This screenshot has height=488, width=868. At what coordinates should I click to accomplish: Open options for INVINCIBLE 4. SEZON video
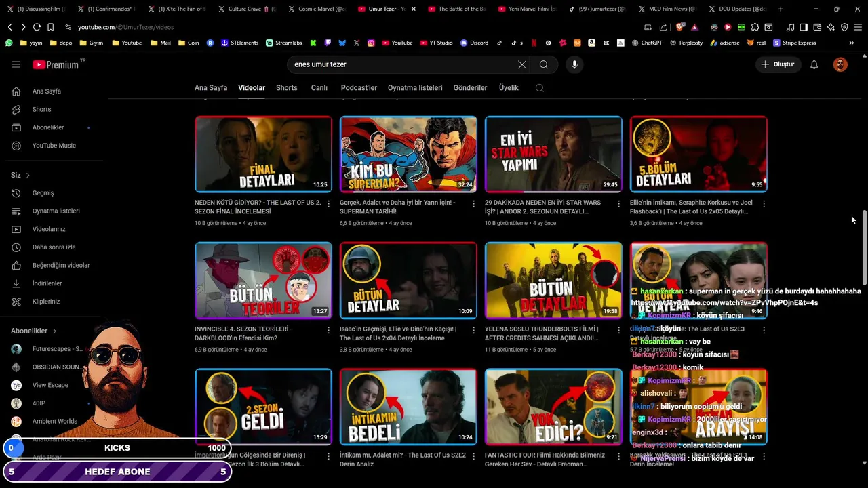[329, 330]
